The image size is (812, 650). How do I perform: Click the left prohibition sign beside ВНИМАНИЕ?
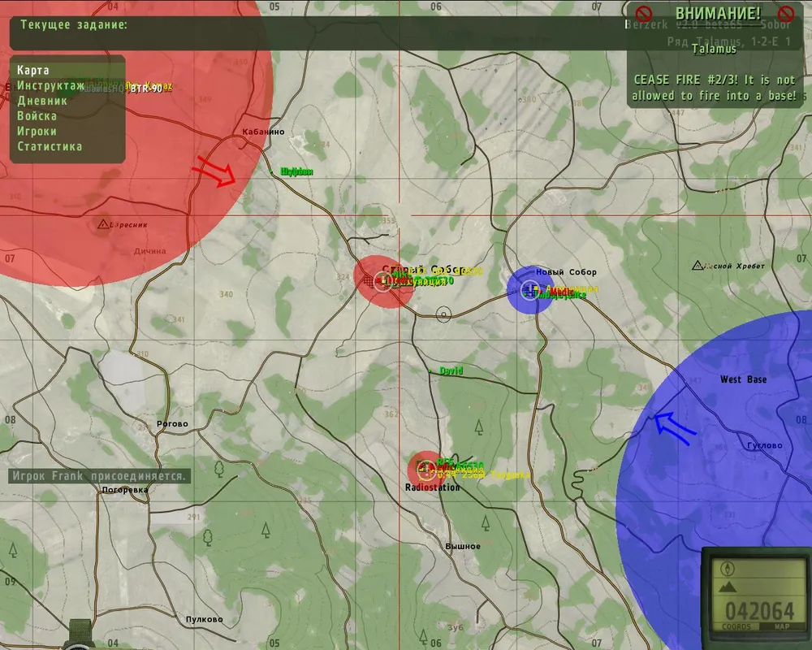tap(644, 14)
